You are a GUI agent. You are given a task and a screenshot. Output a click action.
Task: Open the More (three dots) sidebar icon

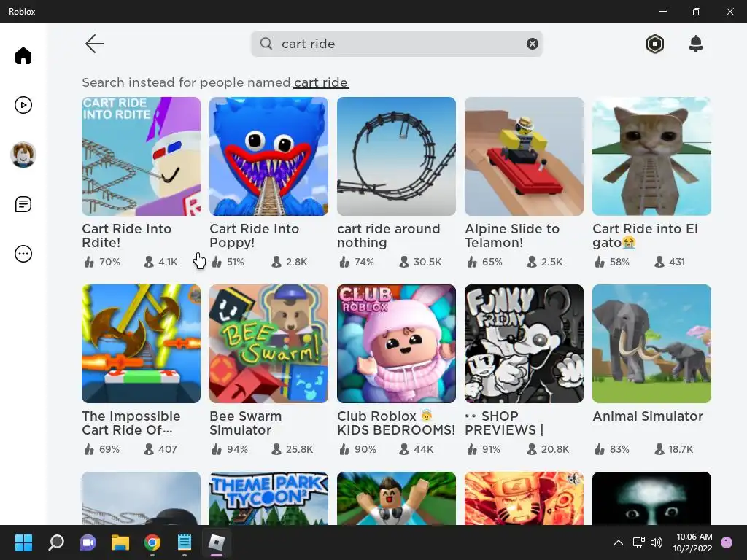click(x=23, y=254)
